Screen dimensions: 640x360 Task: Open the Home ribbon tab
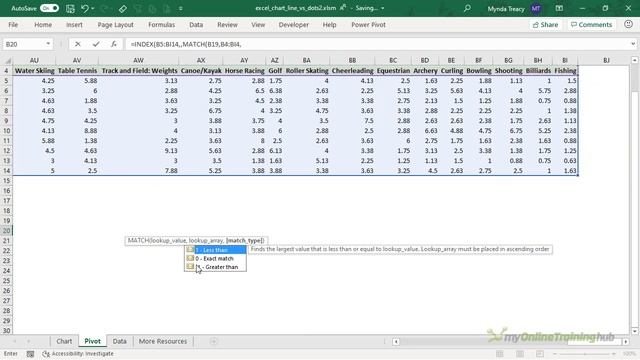[x=43, y=25]
